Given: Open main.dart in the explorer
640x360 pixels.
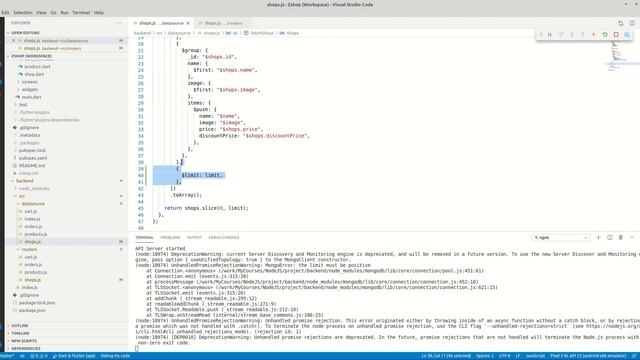Looking at the screenshot, I should pyautogui.click(x=31, y=97).
